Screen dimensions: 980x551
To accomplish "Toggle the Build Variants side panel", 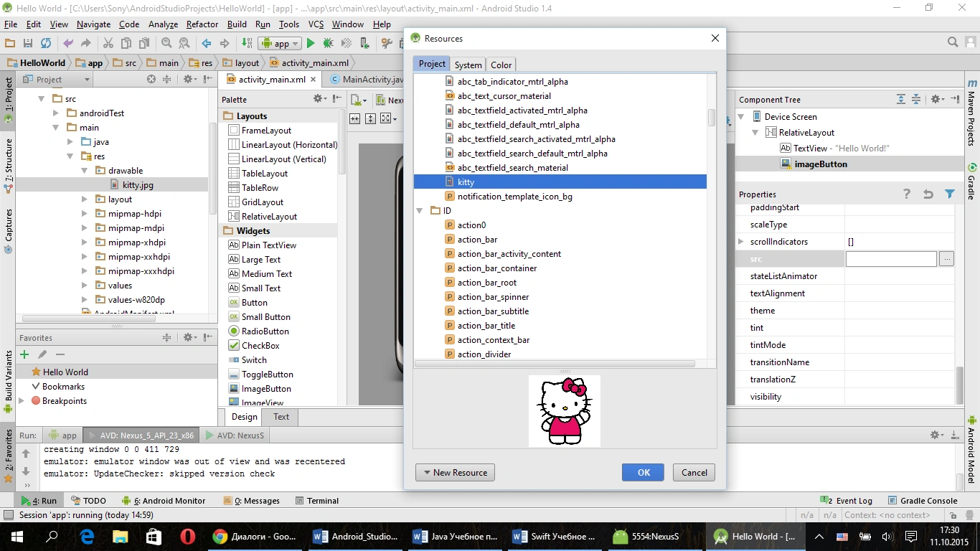I will point(8,382).
